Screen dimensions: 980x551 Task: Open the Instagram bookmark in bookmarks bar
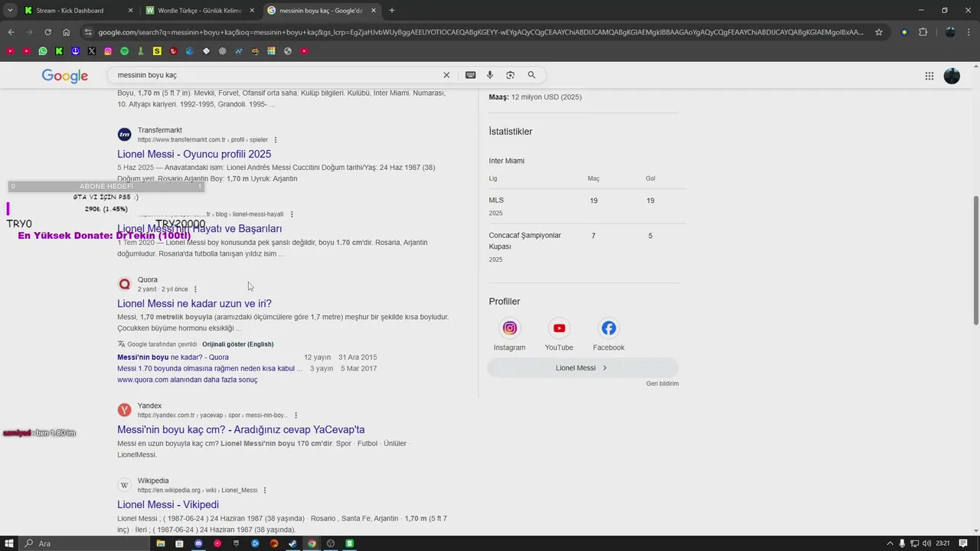108,51
